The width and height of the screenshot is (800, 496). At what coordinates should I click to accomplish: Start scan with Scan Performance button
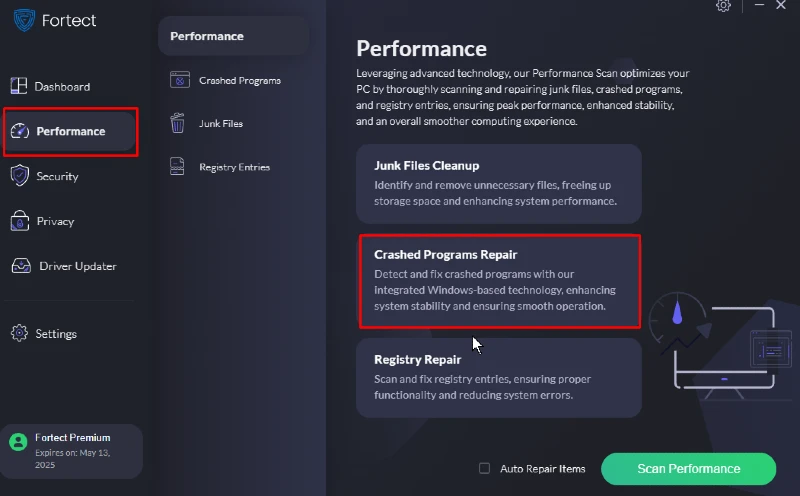tap(688, 468)
